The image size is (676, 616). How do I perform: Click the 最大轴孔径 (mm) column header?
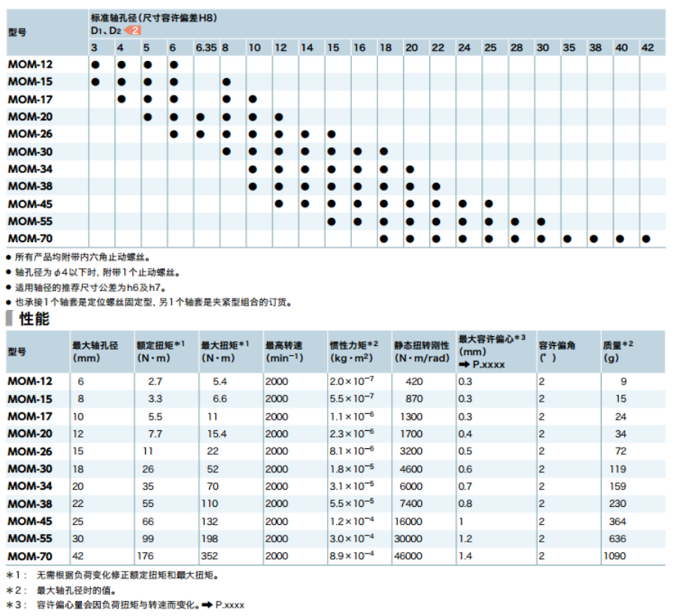pos(95,351)
